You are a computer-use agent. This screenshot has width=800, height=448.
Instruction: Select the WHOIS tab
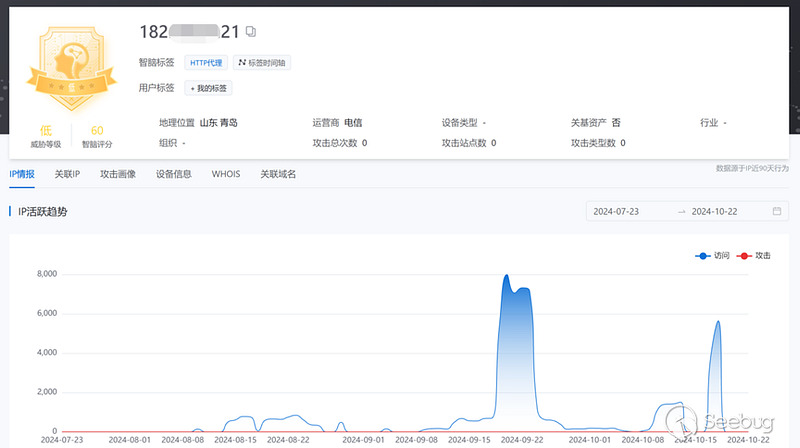pyautogui.click(x=226, y=174)
